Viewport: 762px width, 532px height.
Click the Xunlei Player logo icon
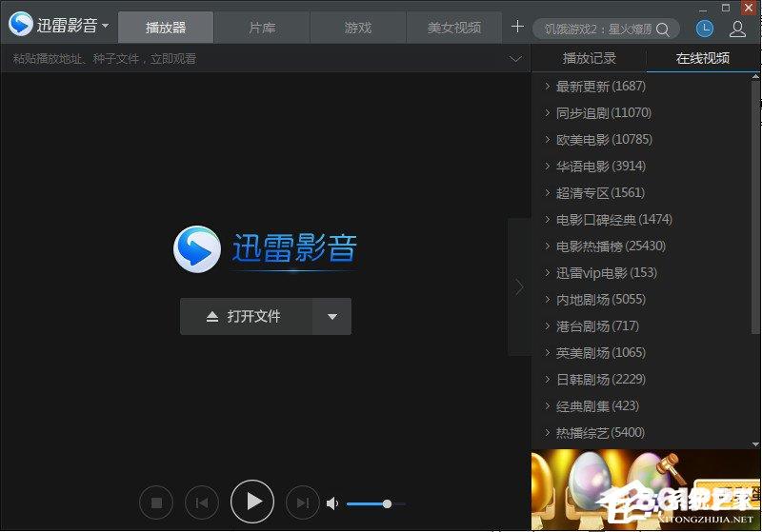pyautogui.click(x=21, y=23)
